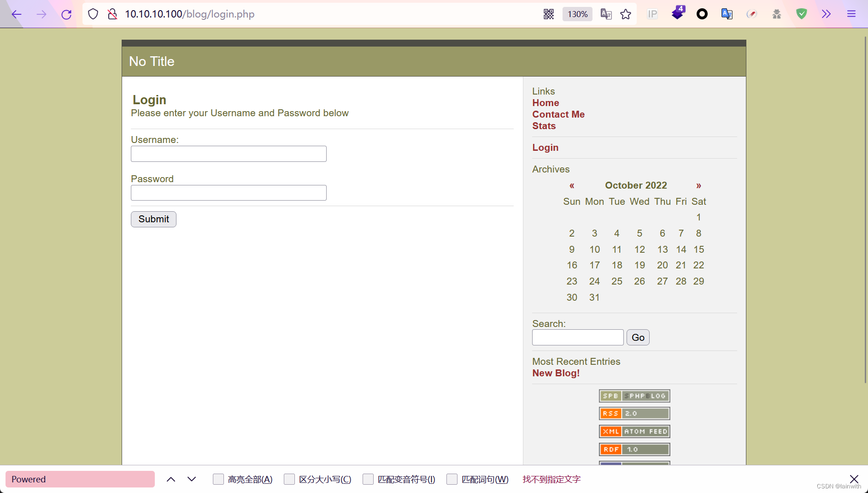Open the purple extension with badge 4
868x493 pixels.
point(678,13)
